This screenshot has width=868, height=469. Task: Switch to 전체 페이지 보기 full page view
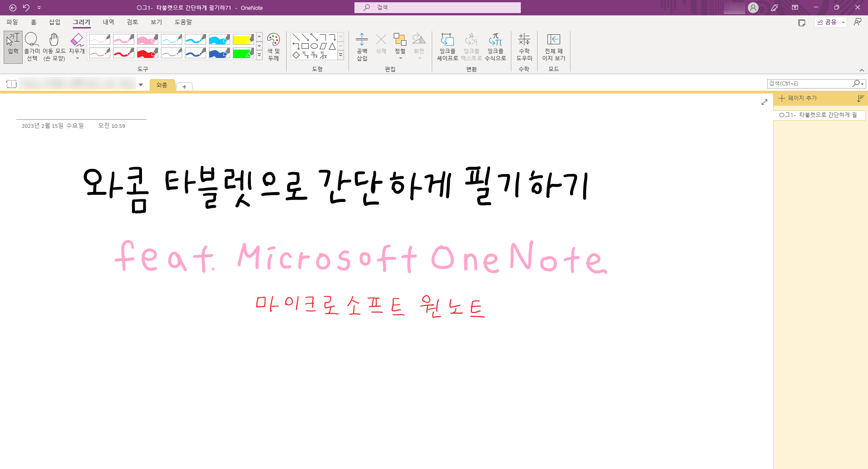[x=554, y=47]
